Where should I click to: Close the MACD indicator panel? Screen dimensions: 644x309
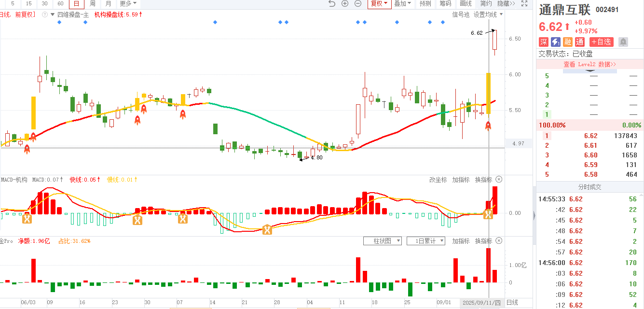tap(499, 180)
